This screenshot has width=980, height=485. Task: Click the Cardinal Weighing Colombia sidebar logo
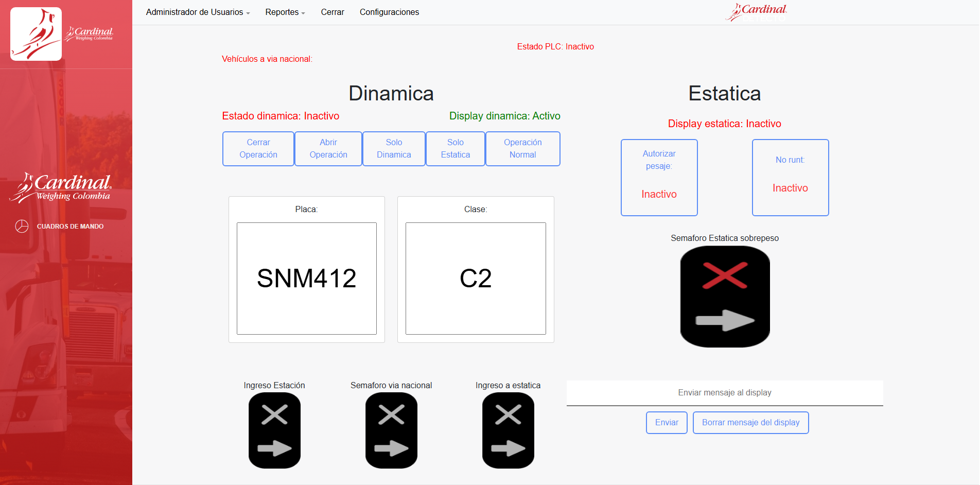(61, 187)
